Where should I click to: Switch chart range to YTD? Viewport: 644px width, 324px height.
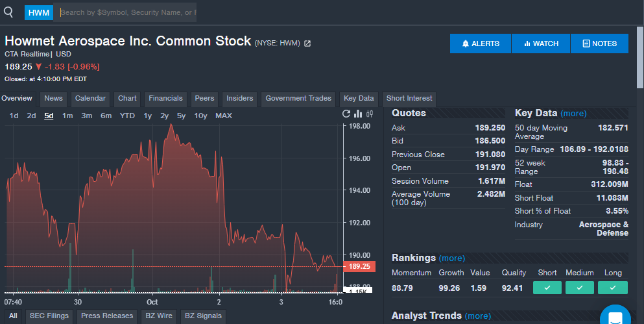[x=127, y=116]
